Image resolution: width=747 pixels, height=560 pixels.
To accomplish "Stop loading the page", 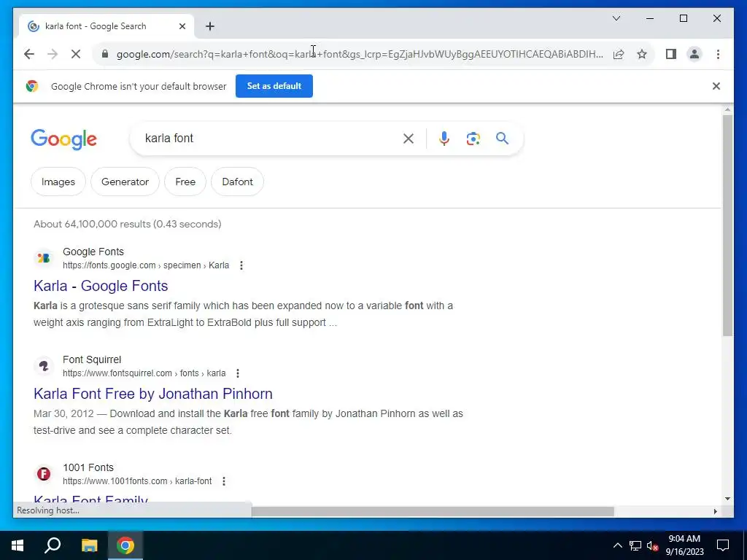I will (76, 54).
